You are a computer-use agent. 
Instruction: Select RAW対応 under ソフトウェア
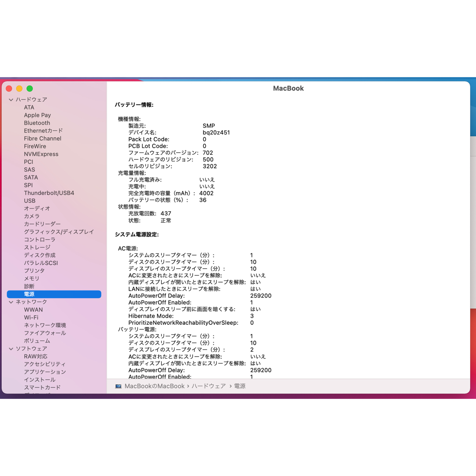pos(36,357)
